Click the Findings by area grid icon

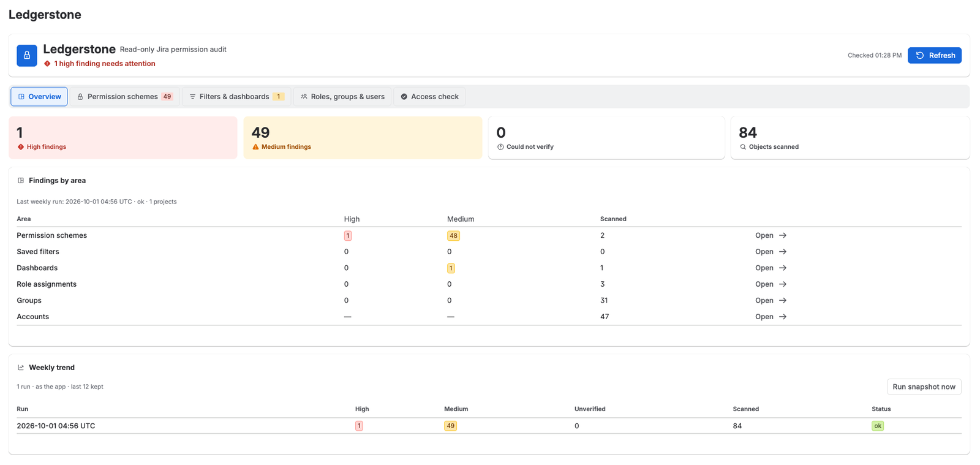(21, 181)
